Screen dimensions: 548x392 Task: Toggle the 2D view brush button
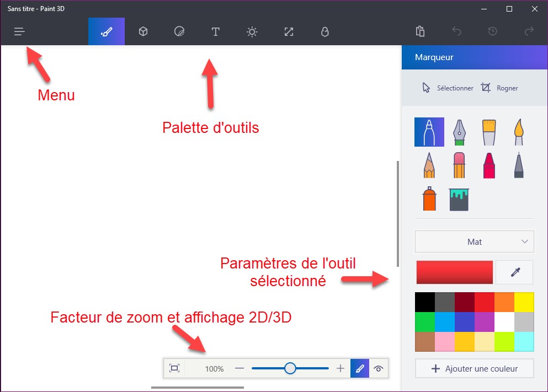point(360,368)
